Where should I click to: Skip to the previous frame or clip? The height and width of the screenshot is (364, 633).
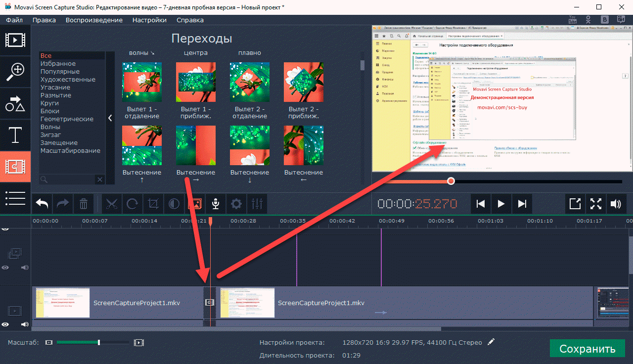pyautogui.click(x=480, y=203)
